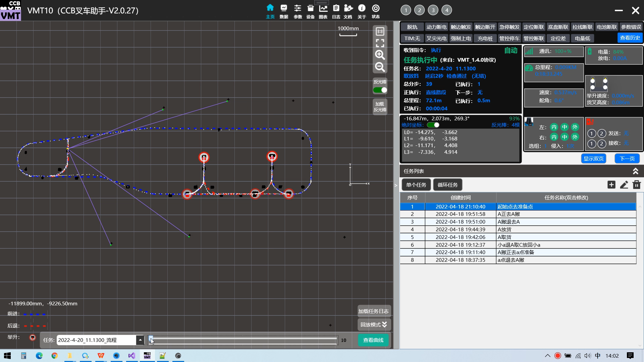This screenshot has width=644, height=362.
Task: Click 加载任务日志 button
Action: click(374, 311)
